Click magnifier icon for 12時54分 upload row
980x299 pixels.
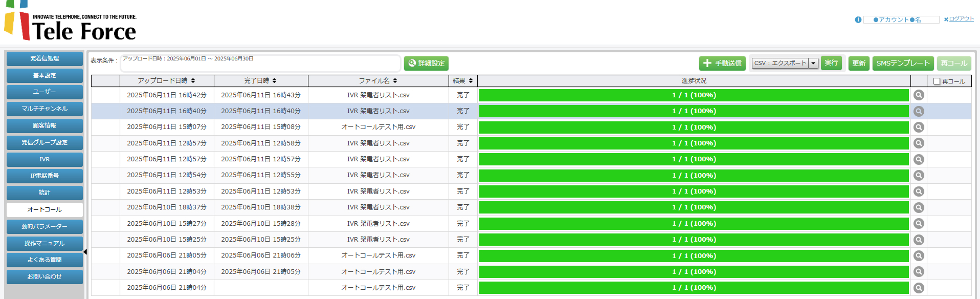tap(919, 176)
